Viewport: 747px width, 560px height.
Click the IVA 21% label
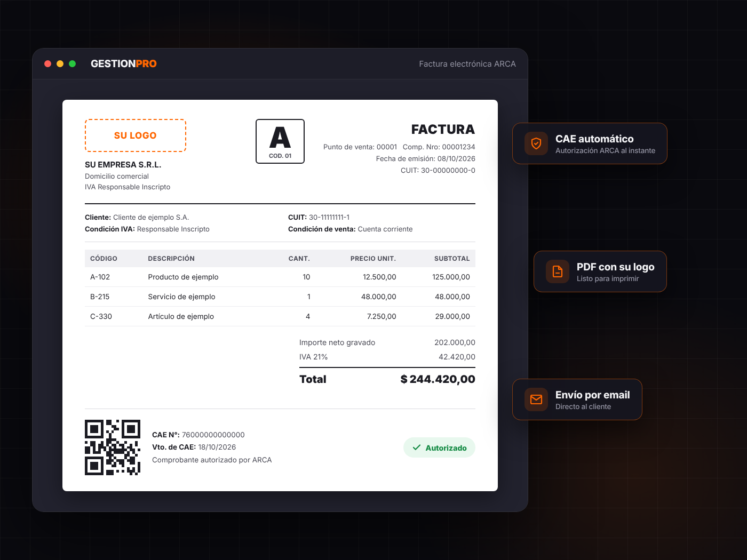click(x=313, y=357)
